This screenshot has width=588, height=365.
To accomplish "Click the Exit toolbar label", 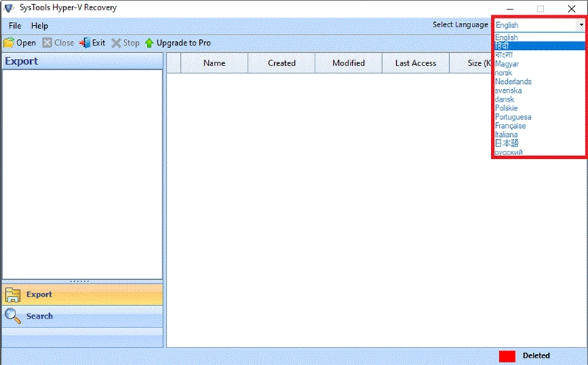I will coord(98,43).
